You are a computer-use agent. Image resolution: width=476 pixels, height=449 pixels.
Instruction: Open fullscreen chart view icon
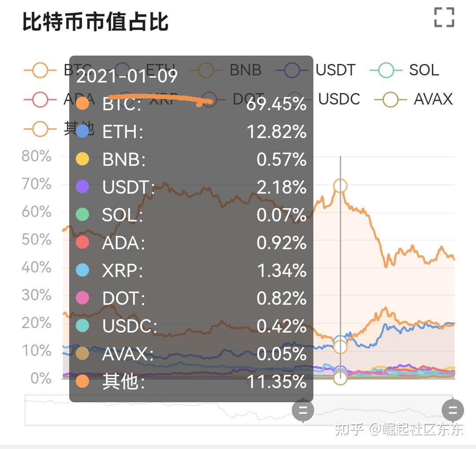tap(444, 17)
